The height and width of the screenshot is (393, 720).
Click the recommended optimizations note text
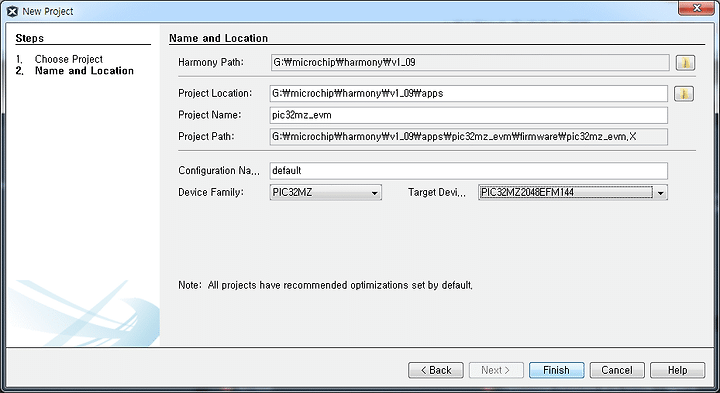tap(325, 286)
